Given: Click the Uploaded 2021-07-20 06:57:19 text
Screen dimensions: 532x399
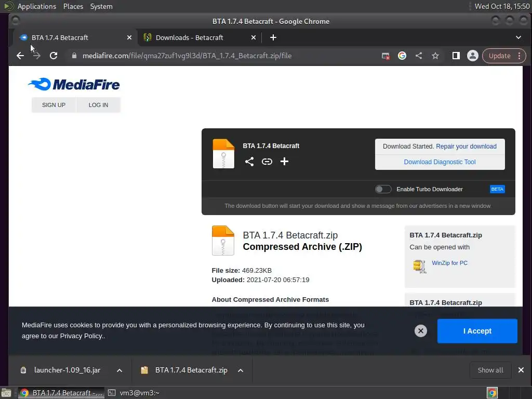Looking at the screenshot, I should (261, 280).
